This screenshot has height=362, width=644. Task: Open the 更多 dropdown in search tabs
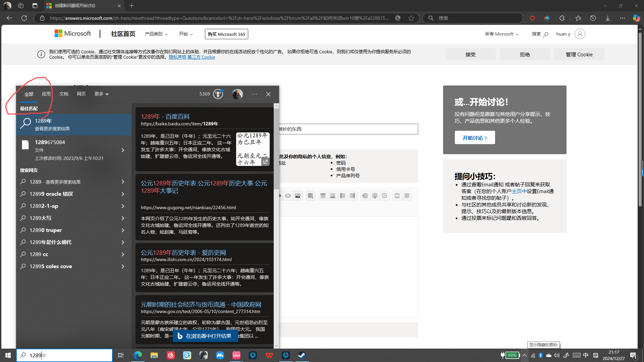[x=101, y=94]
